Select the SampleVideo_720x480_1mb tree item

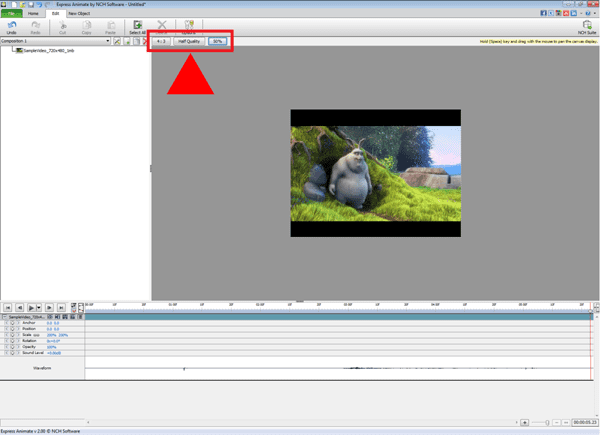(49, 51)
